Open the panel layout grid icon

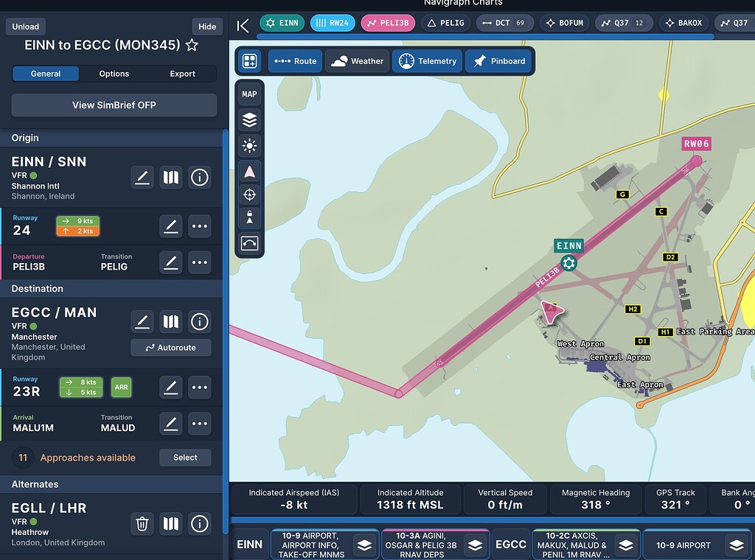tap(249, 61)
